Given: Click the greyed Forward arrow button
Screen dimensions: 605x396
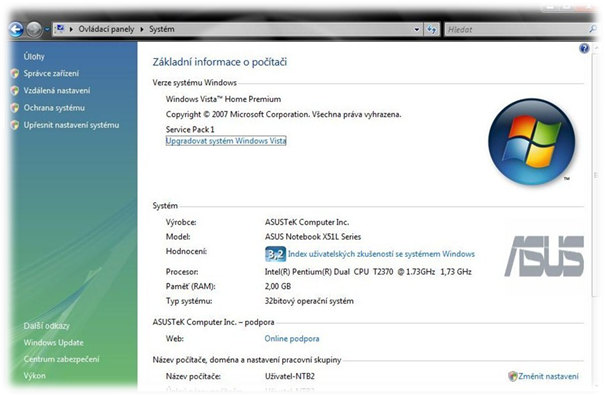Looking at the screenshot, I should pos(34,29).
